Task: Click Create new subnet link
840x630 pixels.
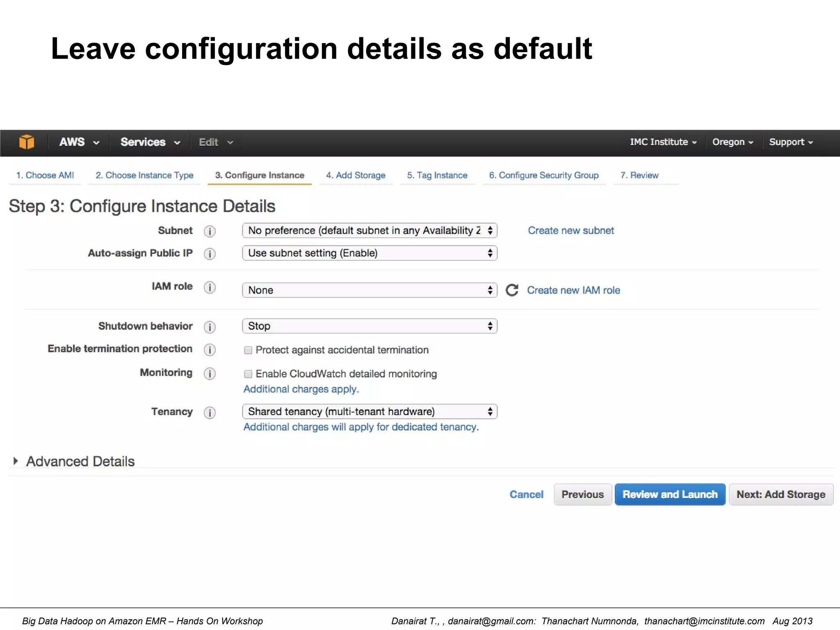Action: tap(571, 231)
